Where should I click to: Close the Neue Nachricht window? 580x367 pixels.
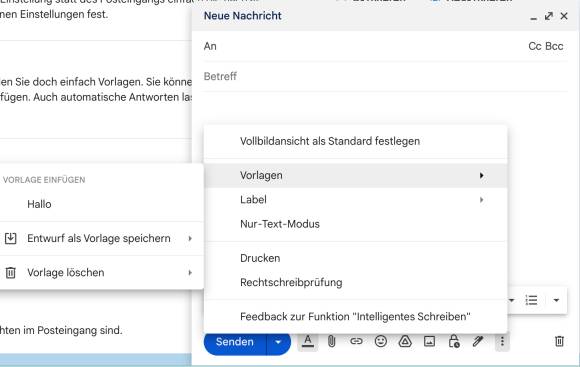pos(564,16)
